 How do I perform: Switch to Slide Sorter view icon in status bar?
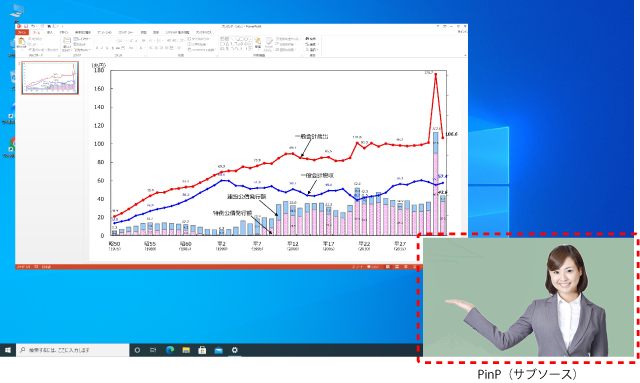[x=397, y=267]
